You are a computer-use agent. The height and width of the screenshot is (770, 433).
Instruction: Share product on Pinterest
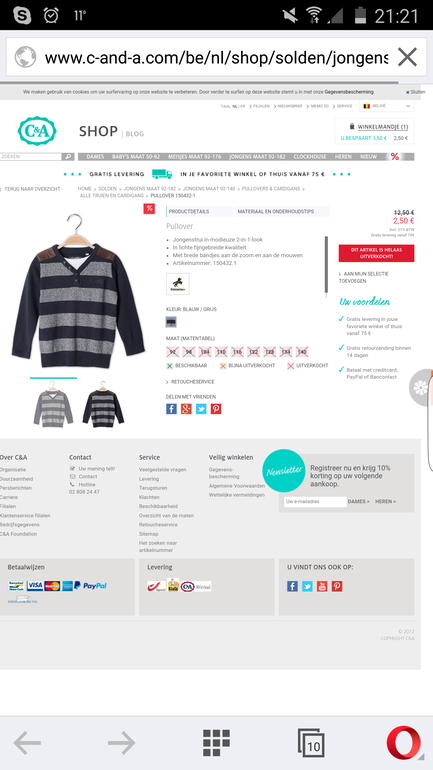click(x=216, y=409)
